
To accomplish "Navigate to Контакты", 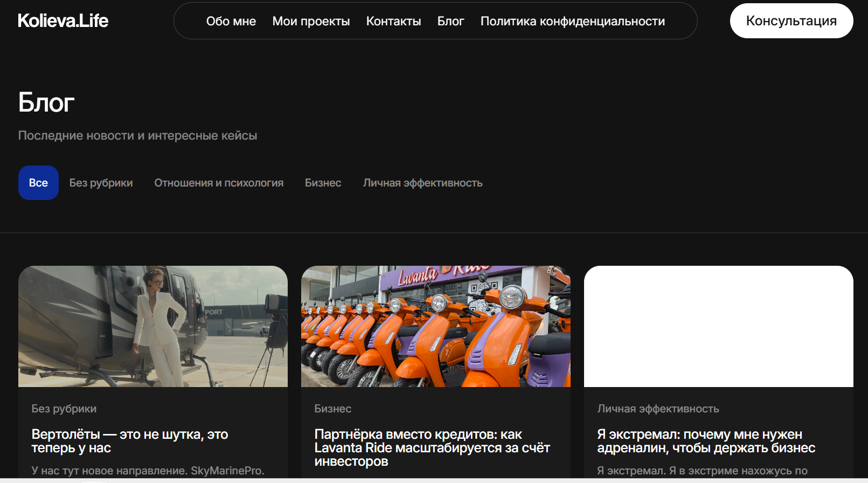I will [x=394, y=21].
